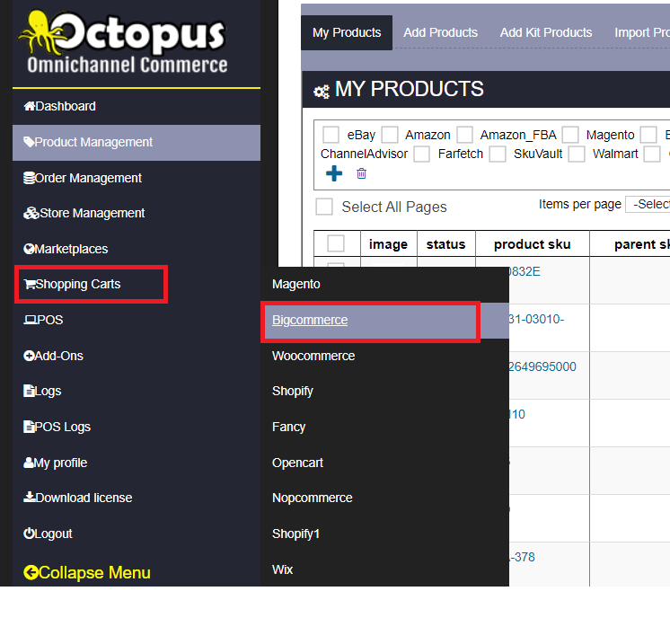Click the trash delete icon
The width and height of the screenshot is (670, 644).
click(361, 173)
